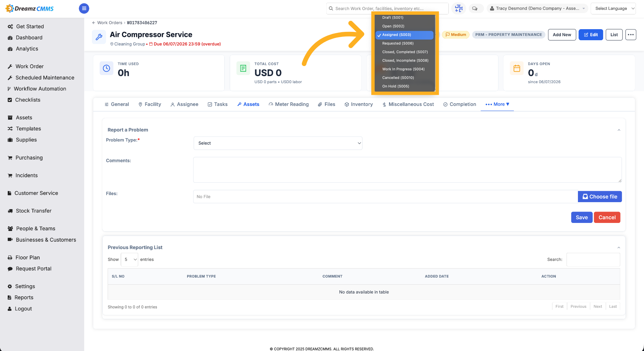Click the Settings gear icon in sidebar
Screen dimensions: 644x351
[x=10, y=286]
